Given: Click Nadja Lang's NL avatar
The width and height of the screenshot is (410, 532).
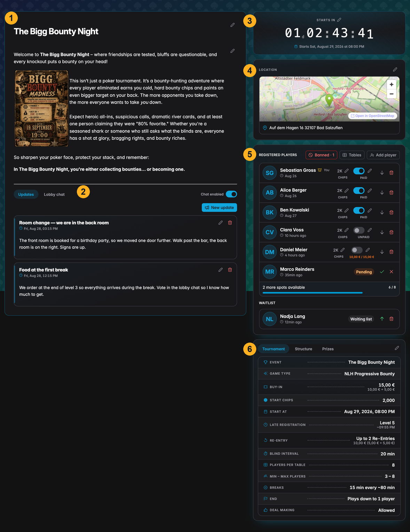Looking at the screenshot, I should pyautogui.click(x=270, y=319).
